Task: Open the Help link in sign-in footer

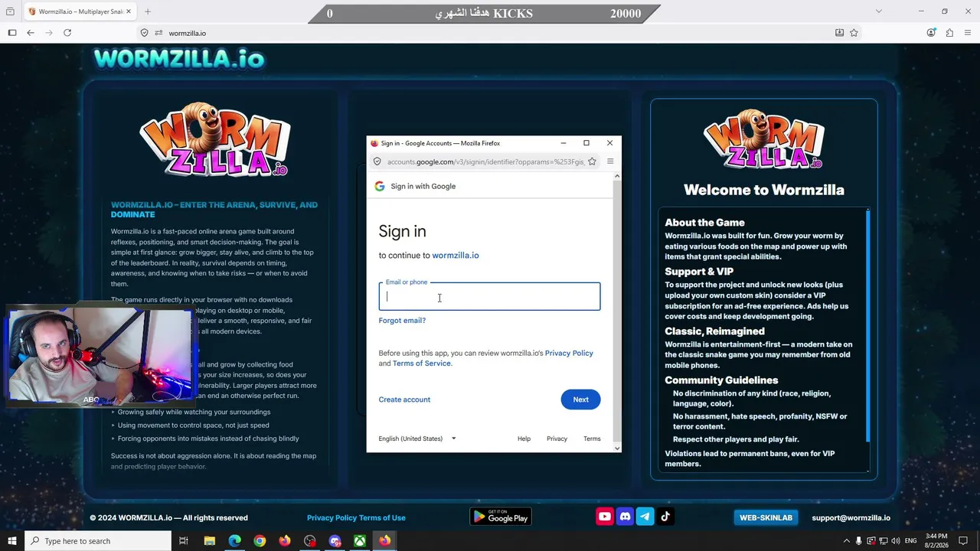Action: (524, 439)
